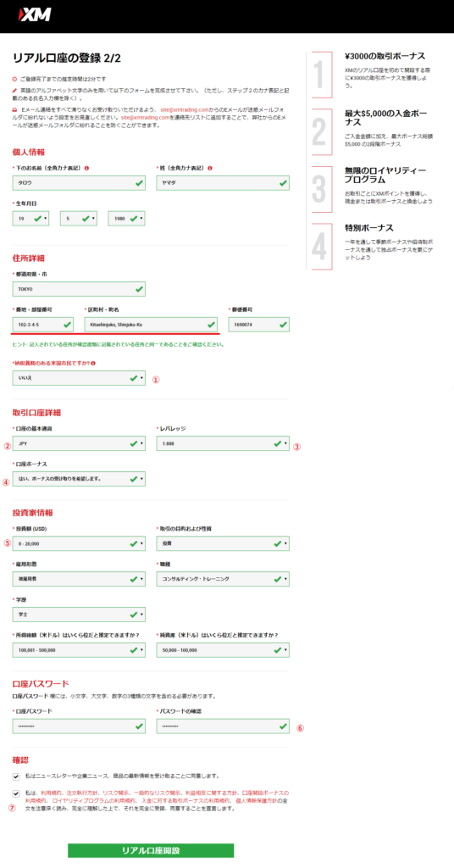454x868 pixels.
Task: Toggle the newsletter consent checkbox
Action: click(15, 776)
